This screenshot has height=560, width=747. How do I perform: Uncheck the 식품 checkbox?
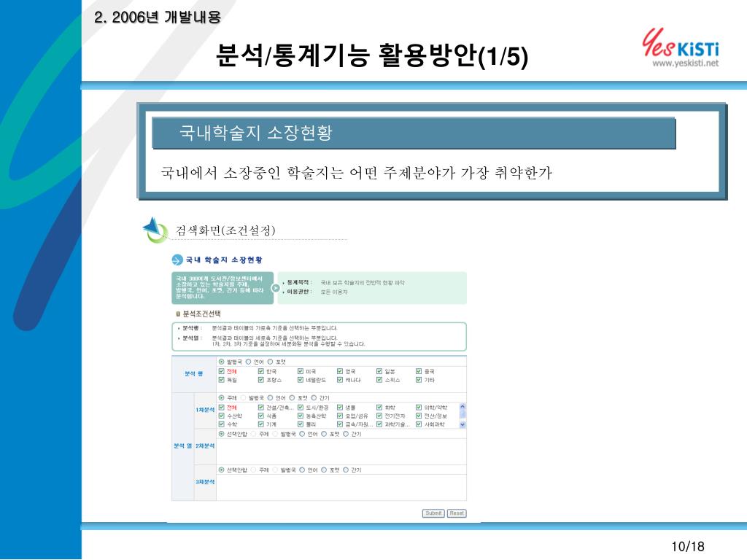261,416
